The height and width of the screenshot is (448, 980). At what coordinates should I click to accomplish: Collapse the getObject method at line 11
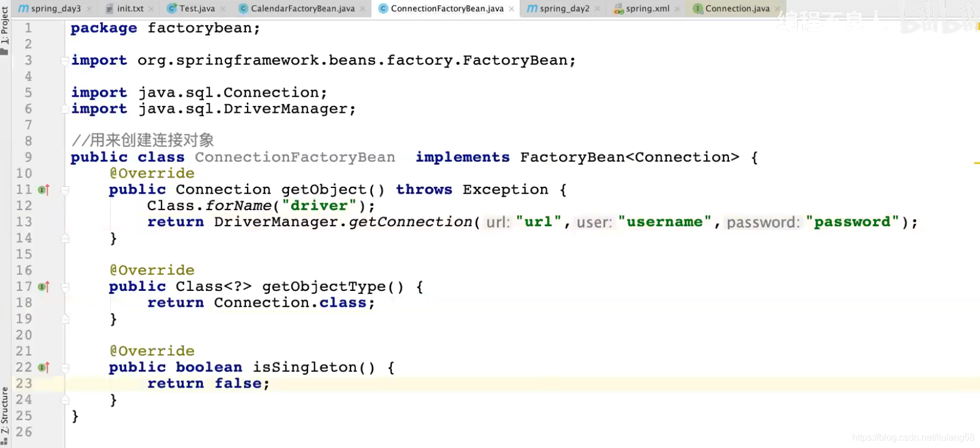pos(65,190)
